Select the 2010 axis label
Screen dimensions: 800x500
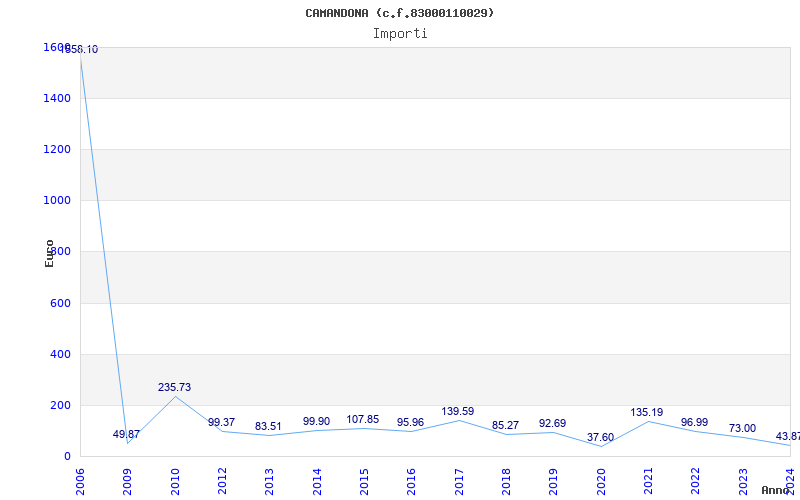(x=175, y=482)
